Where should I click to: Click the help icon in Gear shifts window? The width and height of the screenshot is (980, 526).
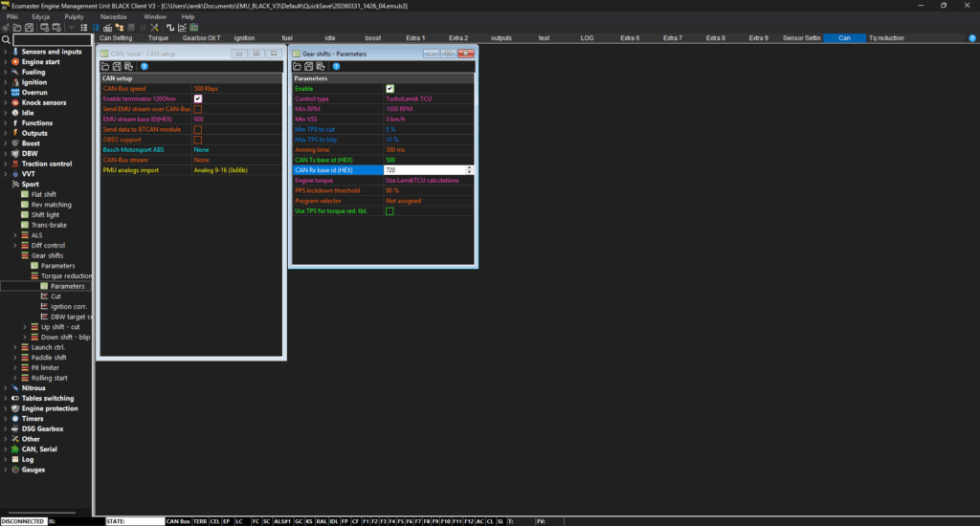336,67
